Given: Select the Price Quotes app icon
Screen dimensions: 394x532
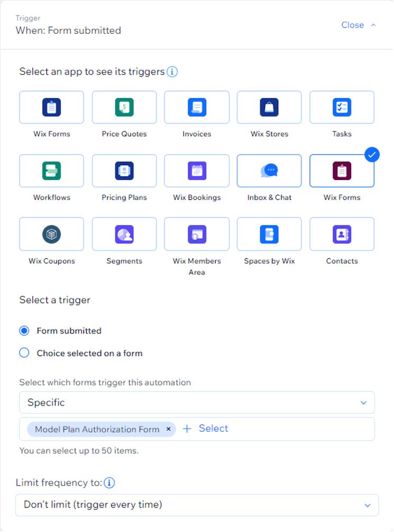Looking at the screenshot, I should [124, 107].
